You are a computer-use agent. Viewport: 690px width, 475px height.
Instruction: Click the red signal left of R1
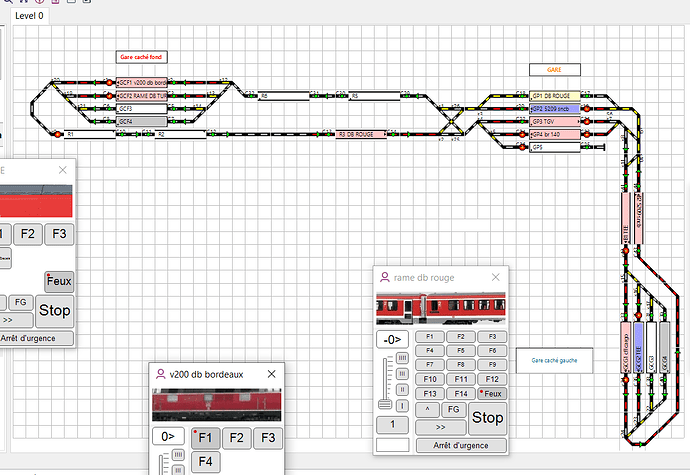point(58,134)
